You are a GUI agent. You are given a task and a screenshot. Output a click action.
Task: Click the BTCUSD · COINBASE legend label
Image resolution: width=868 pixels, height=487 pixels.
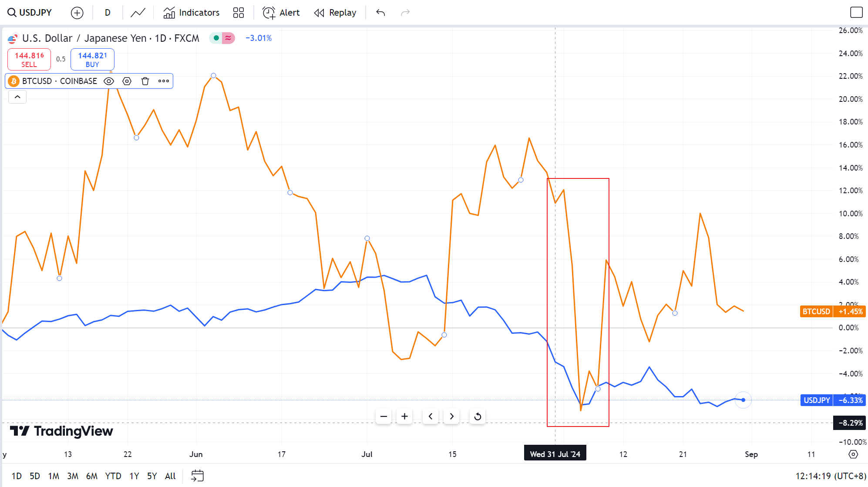tap(60, 81)
